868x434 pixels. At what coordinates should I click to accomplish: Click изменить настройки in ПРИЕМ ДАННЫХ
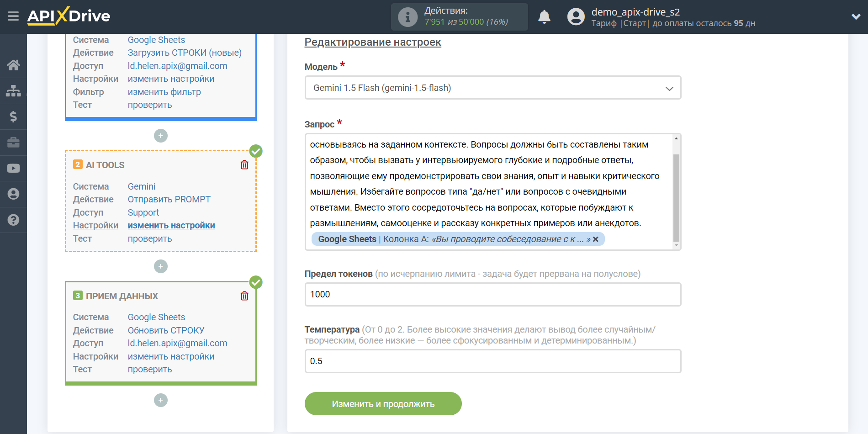pyautogui.click(x=171, y=356)
